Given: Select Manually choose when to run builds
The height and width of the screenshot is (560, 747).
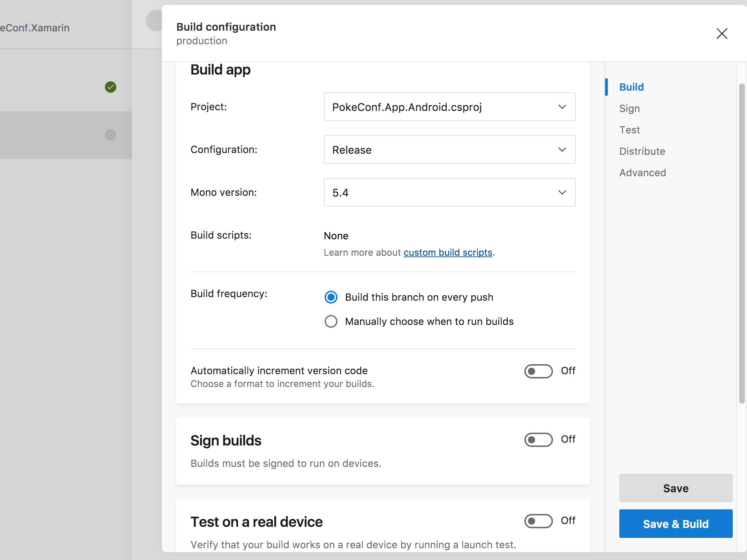Looking at the screenshot, I should (x=331, y=321).
